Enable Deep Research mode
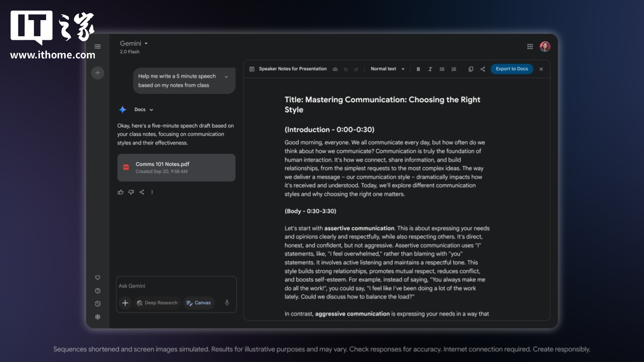The image size is (644, 362). click(157, 303)
